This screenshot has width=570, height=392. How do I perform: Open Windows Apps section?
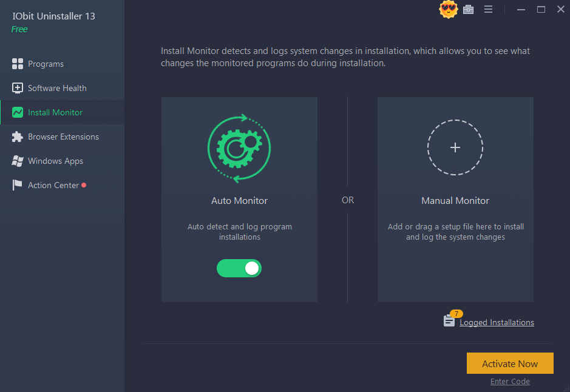tap(62, 161)
